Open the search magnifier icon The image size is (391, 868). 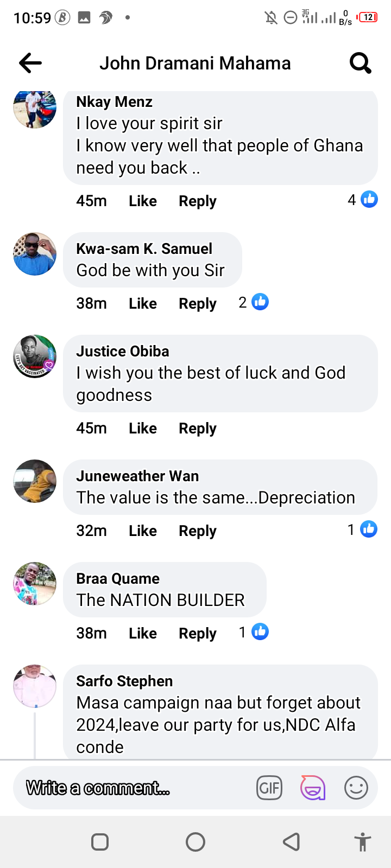click(361, 63)
